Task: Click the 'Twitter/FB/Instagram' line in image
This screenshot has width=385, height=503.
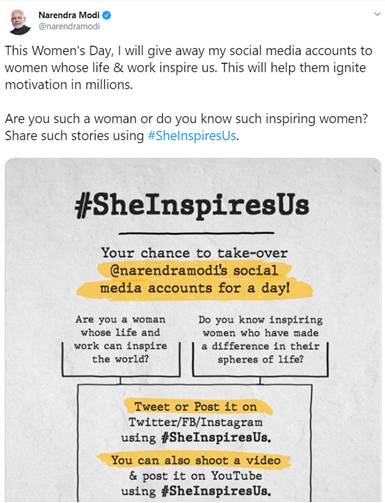Action: point(196,422)
